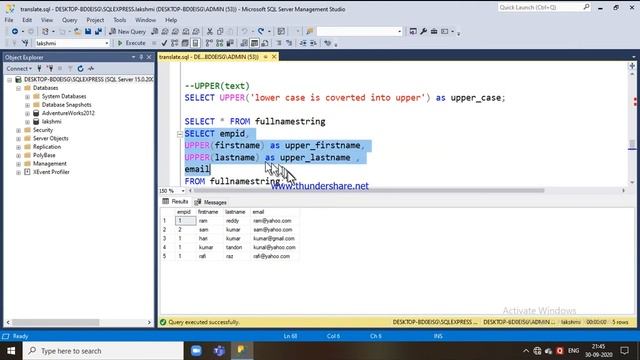Open the 150 % zoom level dropdown
The width and height of the screenshot is (640, 360).
point(182,191)
